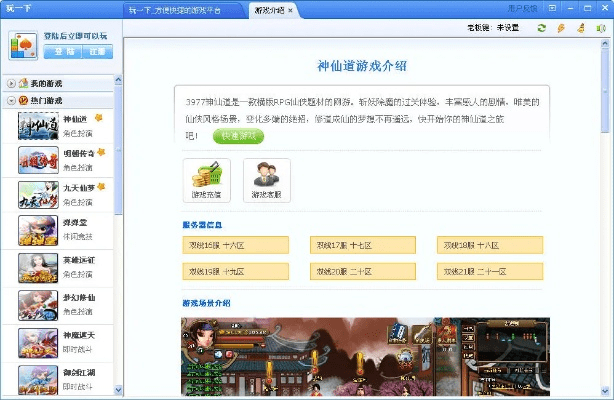614x400 pixels.
Task: Click the green refresh icon in the toolbar
Action: click(542, 28)
